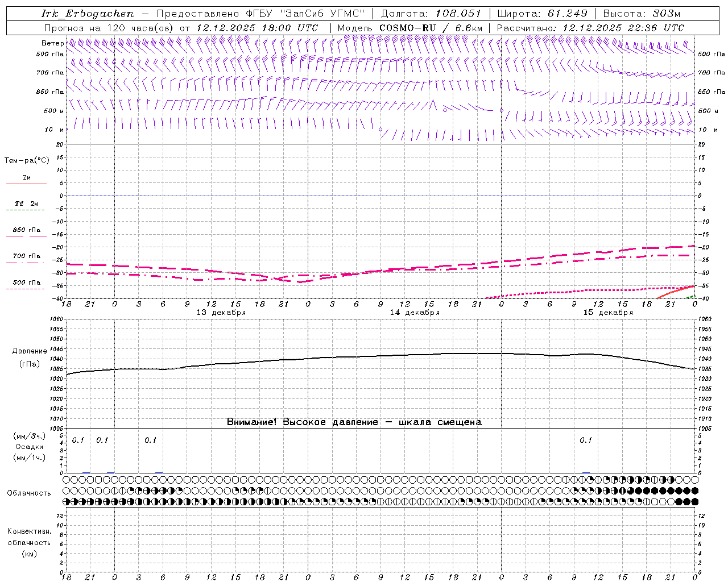The image size is (728, 582).
Task: Click the "Td 2м" dew point legend entry
Action: 27,203
